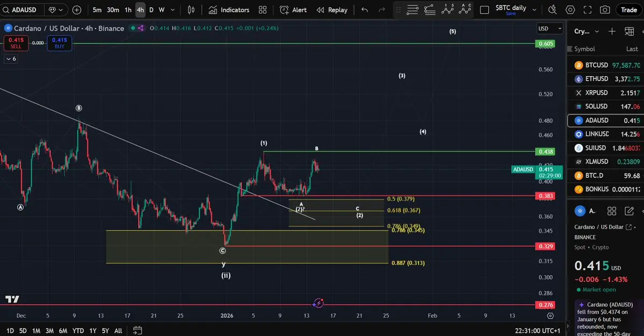The width and height of the screenshot is (644, 336).
Task: Open the diamond plan dropdown next to symbol
Action: pos(56,10)
